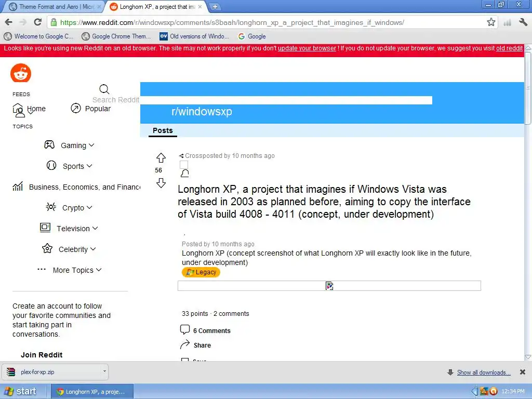
Task: Close the Theme Format and Aero tab
Action: pos(99,7)
